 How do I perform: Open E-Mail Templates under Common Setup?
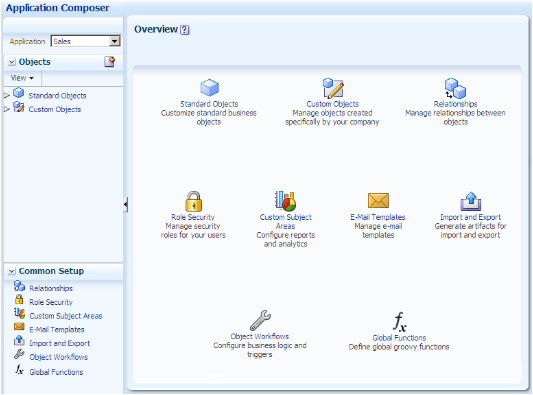(57, 330)
